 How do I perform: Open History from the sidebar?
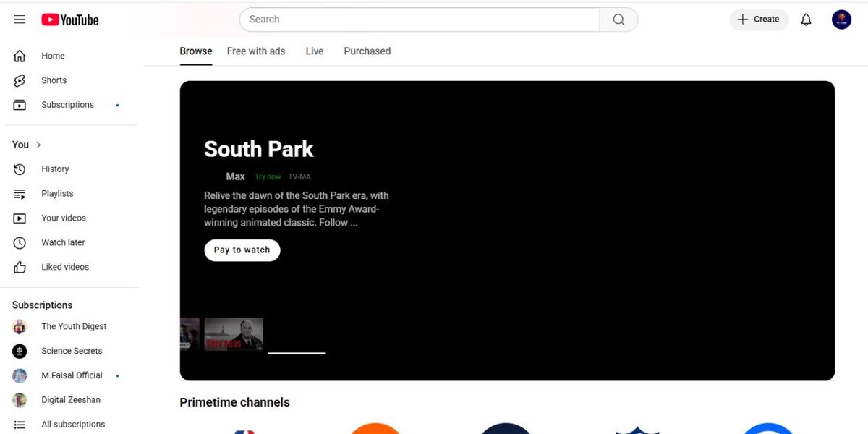point(55,169)
